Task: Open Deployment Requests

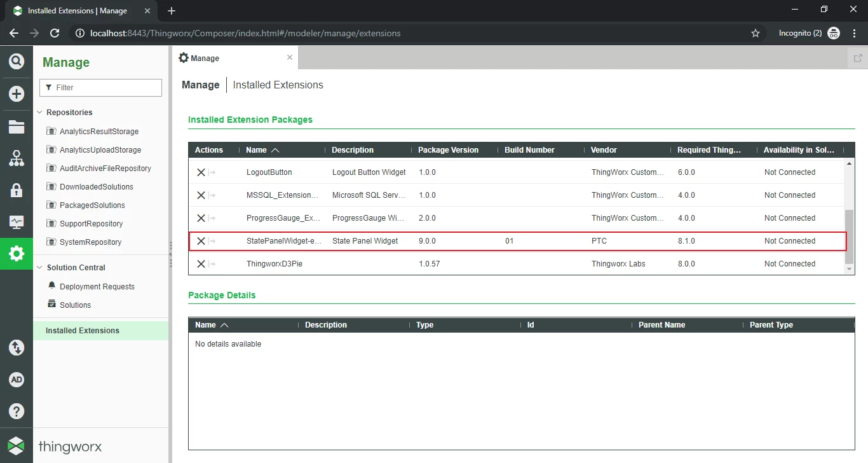Action: click(97, 287)
